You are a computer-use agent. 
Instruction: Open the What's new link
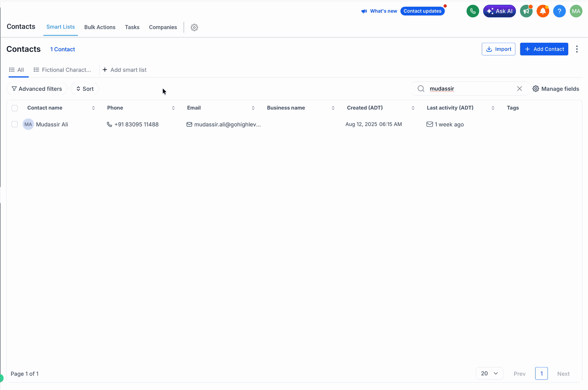[x=383, y=11]
